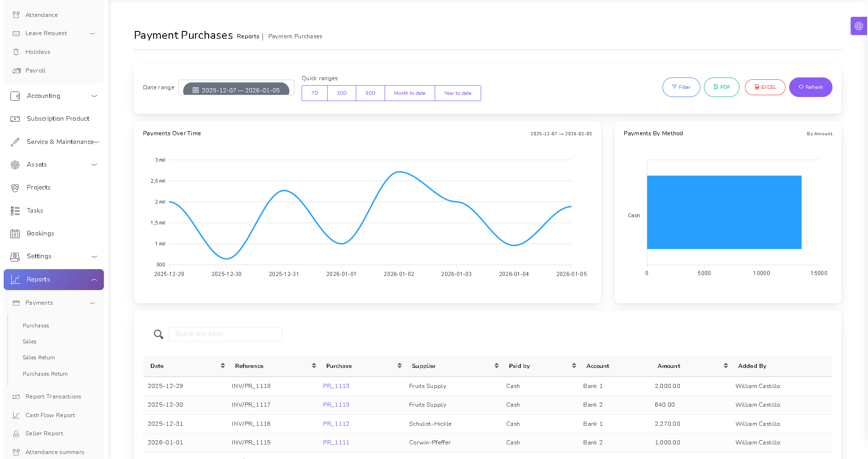Click the Payroll icon in sidebar

coord(16,71)
